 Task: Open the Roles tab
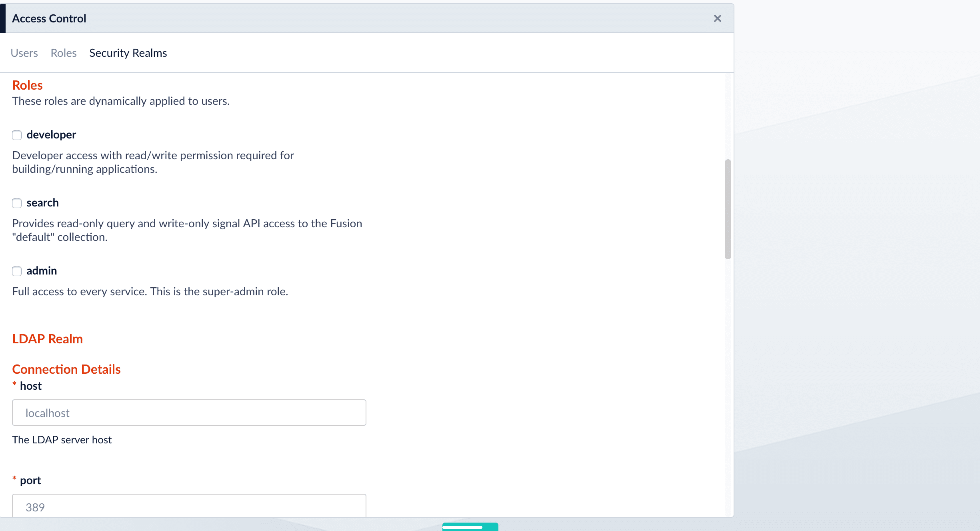click(64, 53)
